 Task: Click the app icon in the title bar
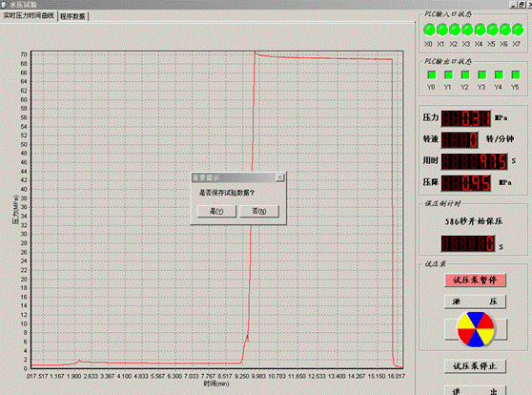(5, 5)
